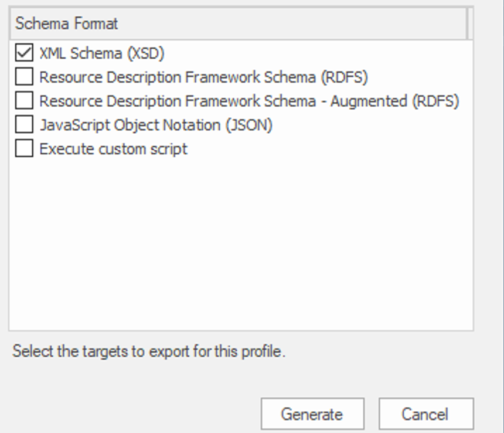Screen dimensions: 504x433
Task: Cancel the schema export dialog
Action: click(425, 414)
